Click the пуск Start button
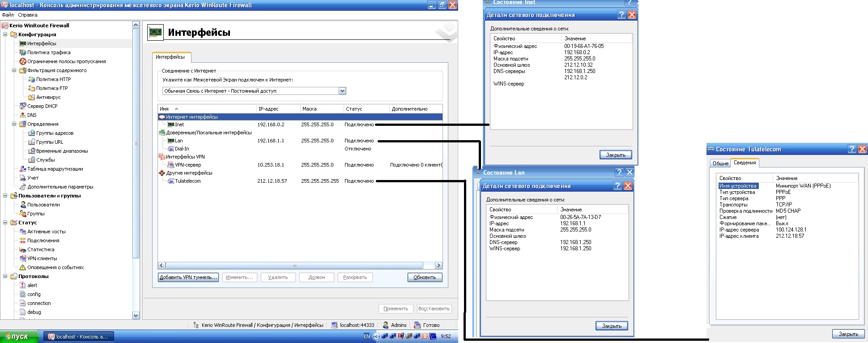Image resolution: width=868 pixels, height=343 pixels. [19, 337]
